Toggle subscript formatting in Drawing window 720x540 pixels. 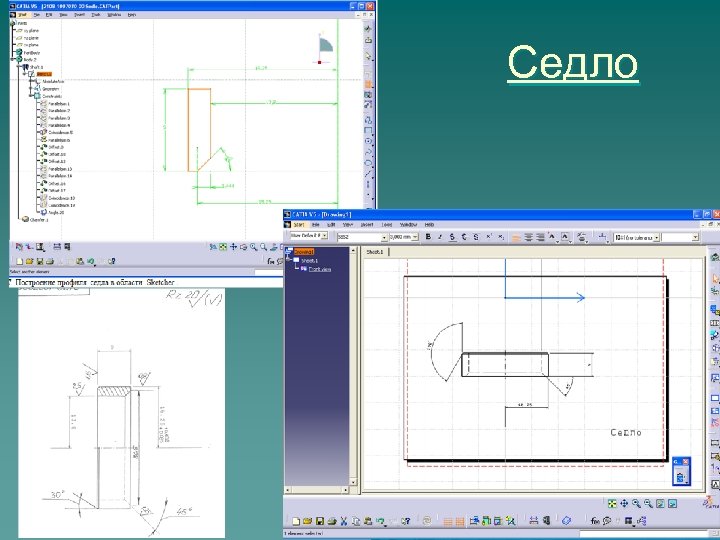tap(501, 237)
